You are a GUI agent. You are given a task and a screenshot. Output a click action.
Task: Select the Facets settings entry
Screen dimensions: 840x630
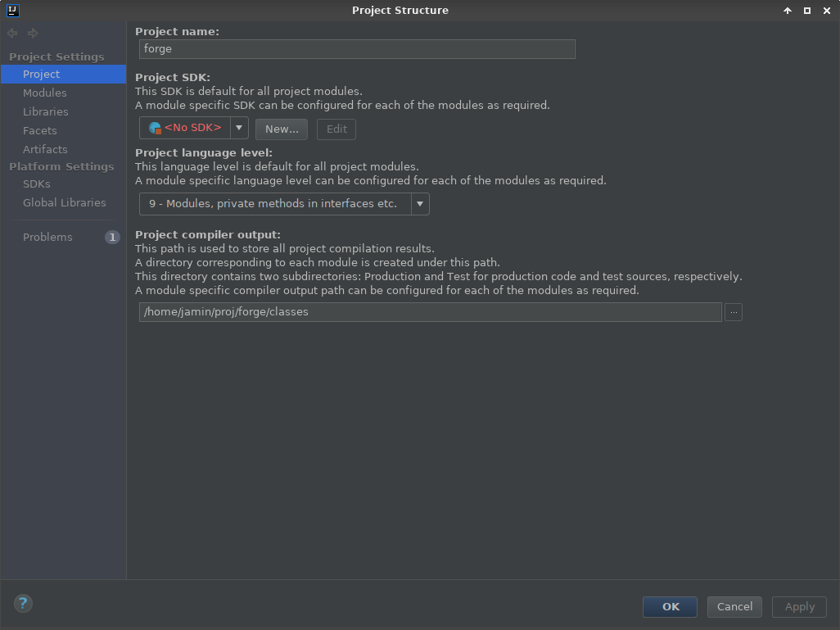point(40,130)
